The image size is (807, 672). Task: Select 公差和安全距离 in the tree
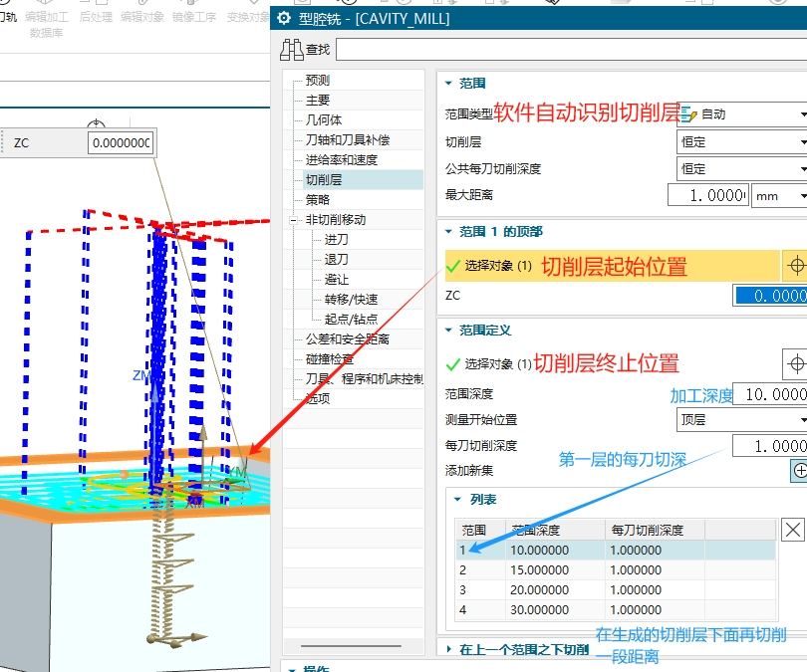click(348, 339)
